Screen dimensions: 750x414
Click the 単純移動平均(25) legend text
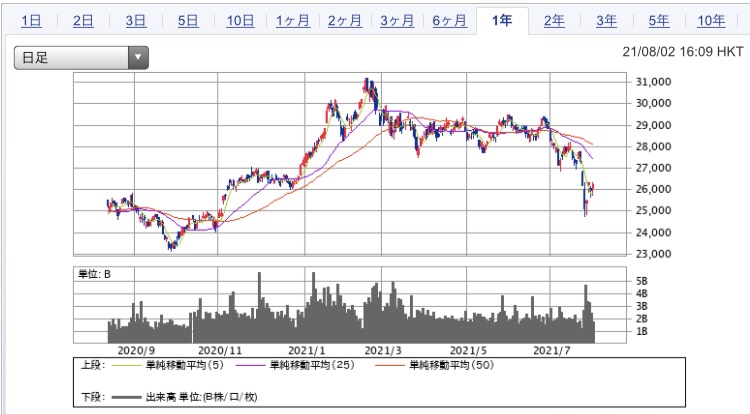[x=312, y=365]
